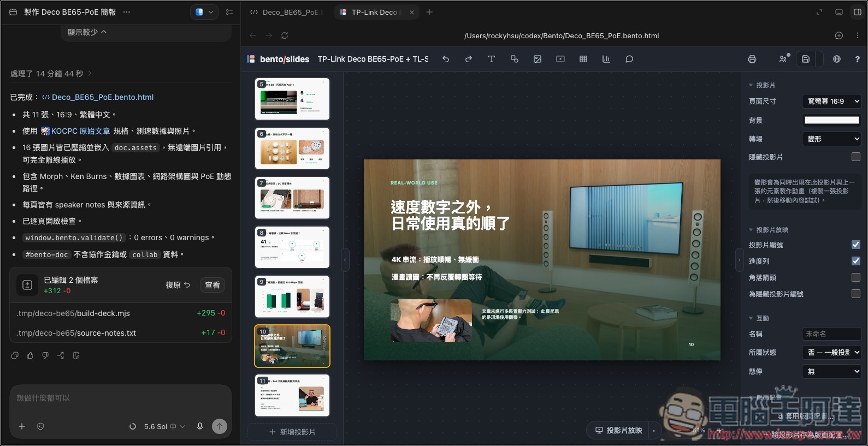Image resolution: width=868 pixels, height=446 pixels.
Task: Open the build-deck.mjs changed file row
Action: point(121,313)
